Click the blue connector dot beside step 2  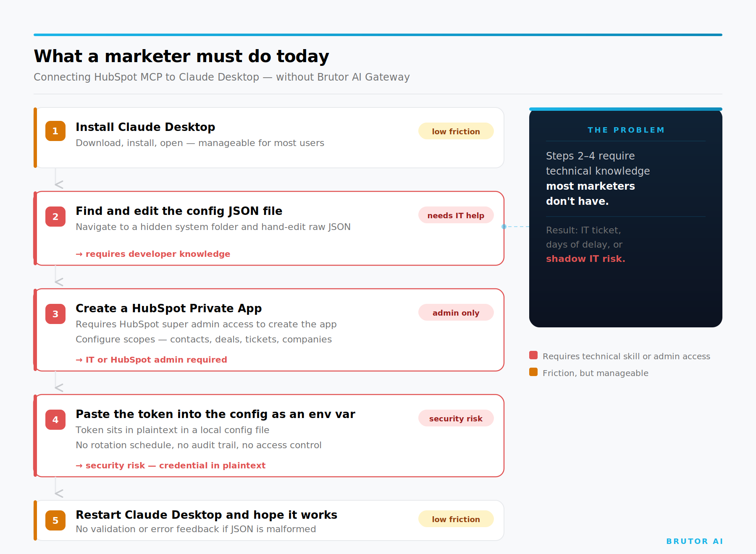(504, 227)
